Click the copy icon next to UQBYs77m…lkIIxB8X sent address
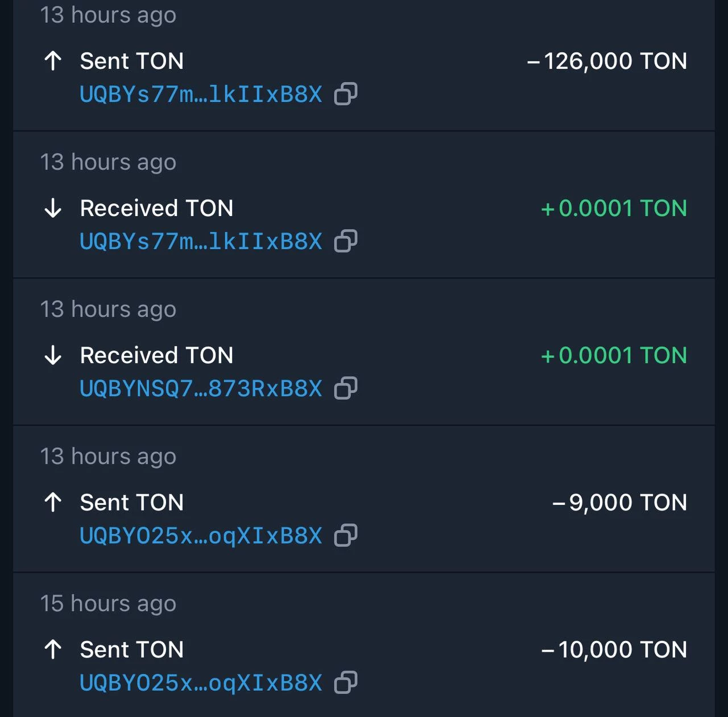This screenshot has height=717, width=728. [346, 94]
